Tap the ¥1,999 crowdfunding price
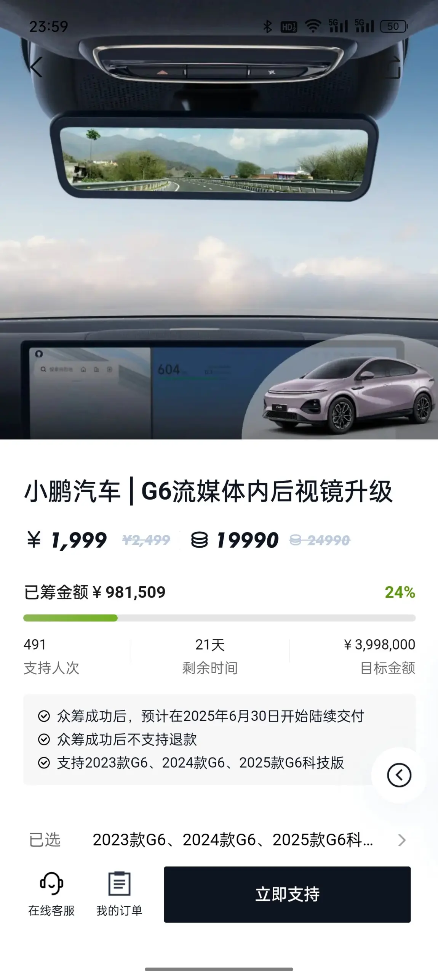Viewport: 438px width, 980px height. [67, 540]
